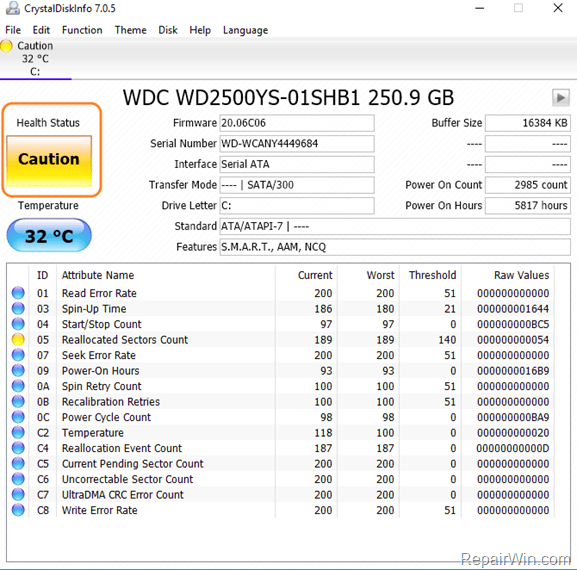
Task: Click the Raw Values column header
Action: tap(521, 275)
